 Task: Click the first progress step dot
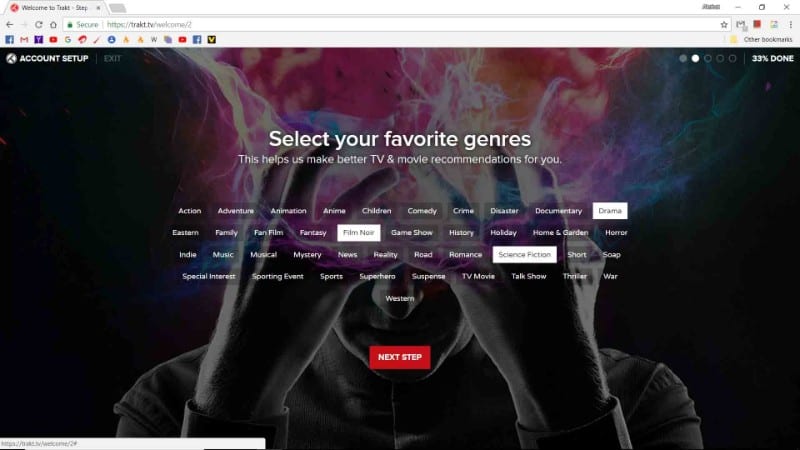click(683, 59)
